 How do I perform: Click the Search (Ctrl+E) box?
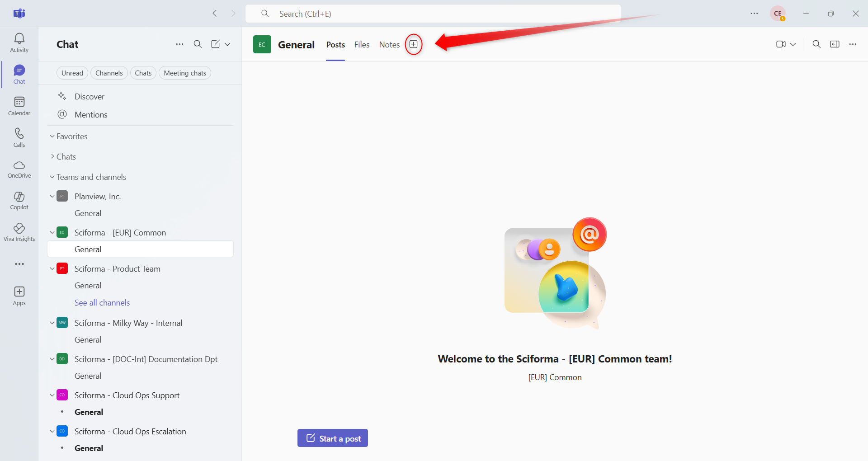pyautogui.click(x=433, y=14)
